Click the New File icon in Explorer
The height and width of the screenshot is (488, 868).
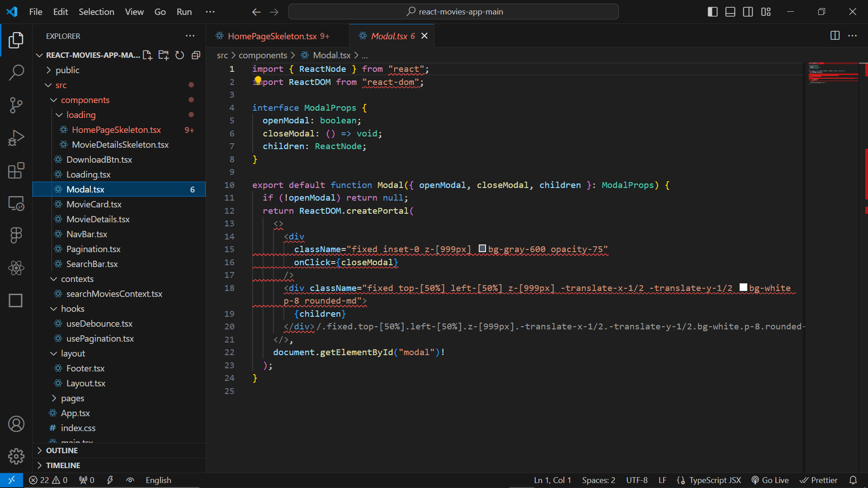point(147,55)
